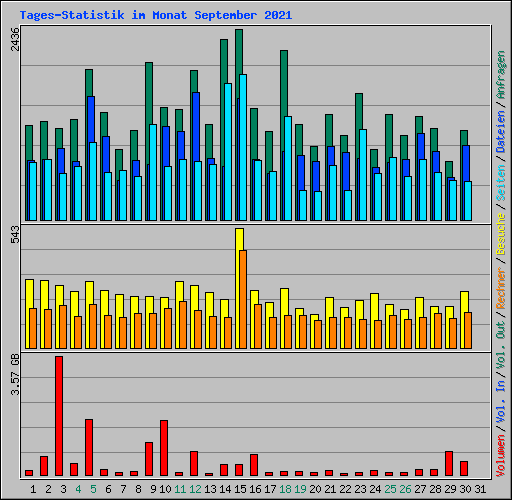Click the '3.57 GB' volume axis label

click(x=15, y=374)
